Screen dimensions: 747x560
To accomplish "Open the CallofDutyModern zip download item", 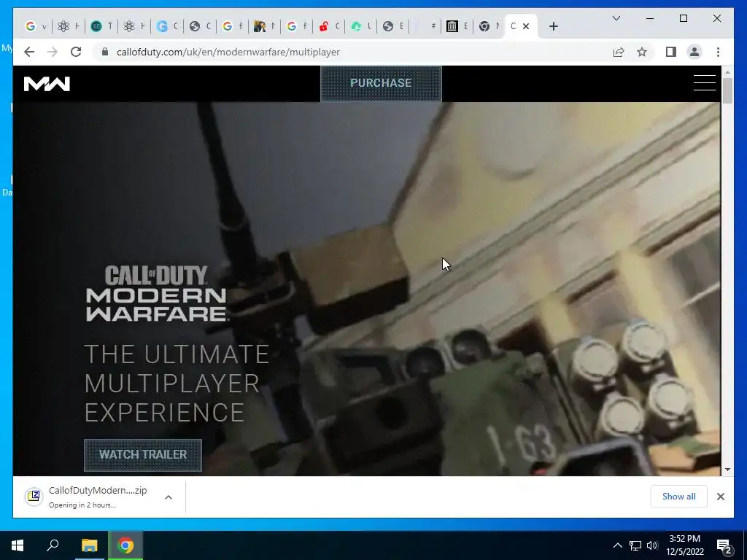I will coord(98,497).
